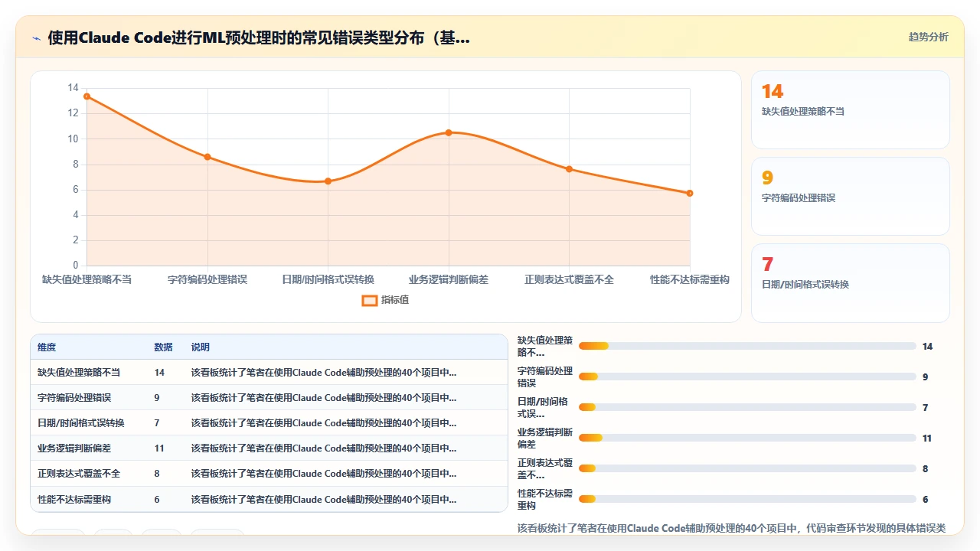
Task: Select the table cell 业务逻辑判断偏差
Action: click(74, 448)
